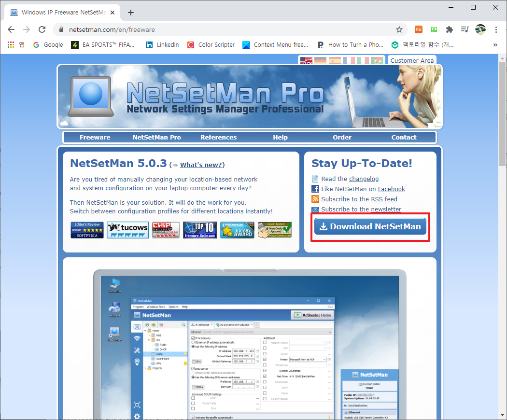
Task: Open the Extensions puzzle menu
Action: (450, 29)
